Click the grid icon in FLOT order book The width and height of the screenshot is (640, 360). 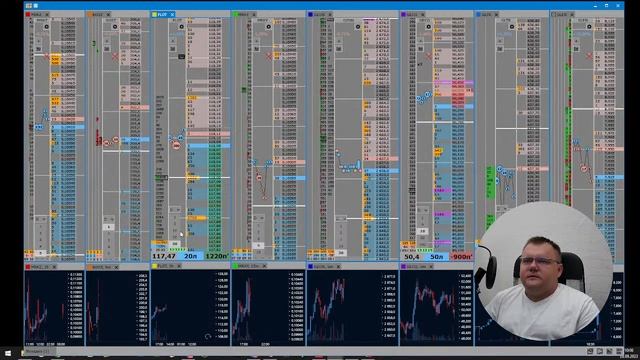[x=173, y=49]
